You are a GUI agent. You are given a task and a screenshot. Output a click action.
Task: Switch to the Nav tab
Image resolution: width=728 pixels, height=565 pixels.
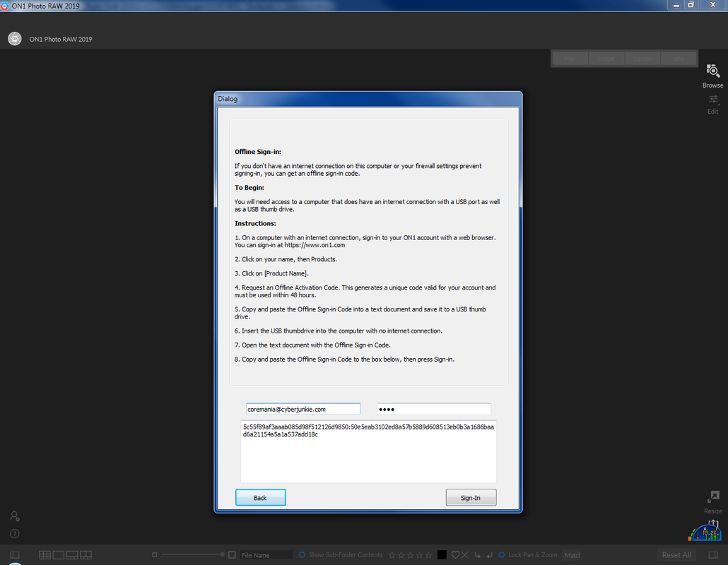click(570, 59)
